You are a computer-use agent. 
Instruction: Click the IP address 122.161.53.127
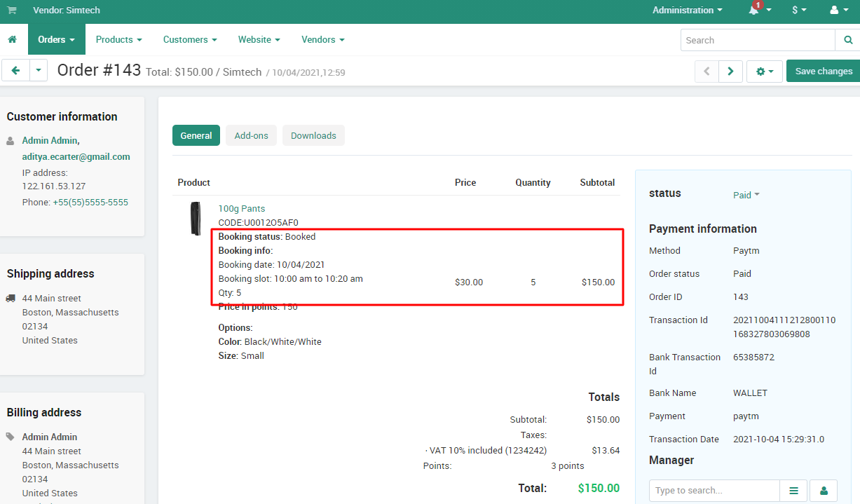coord(54,186)
